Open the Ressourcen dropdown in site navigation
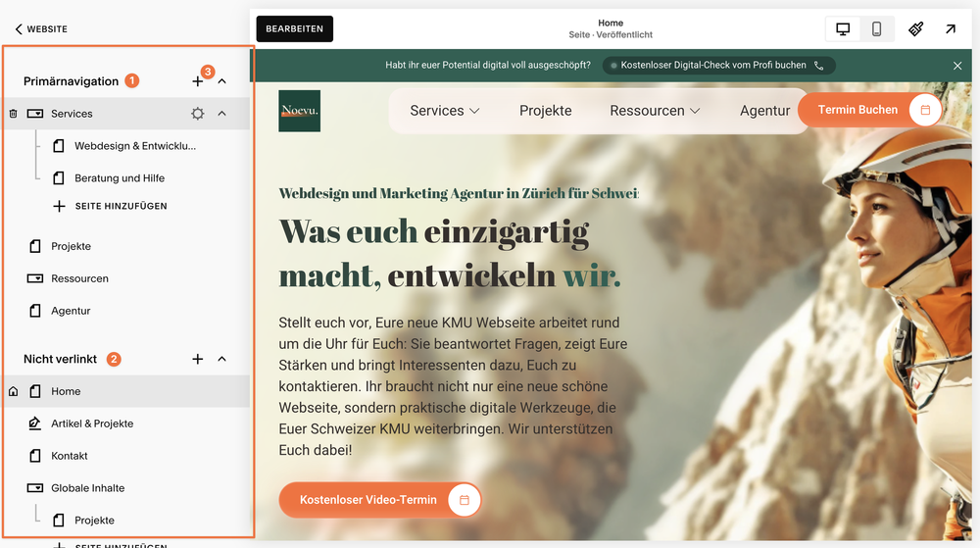The width and height of the screenshot is (980, 548). 655,111
